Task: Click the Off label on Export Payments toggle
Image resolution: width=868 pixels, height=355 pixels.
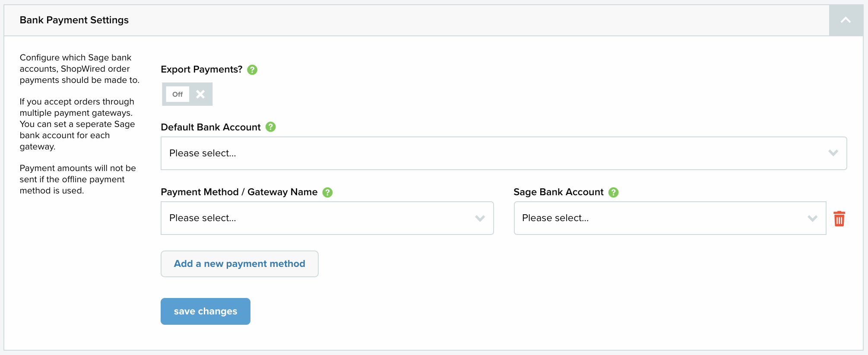Action: pyautogui.click(x=177, y=94)
